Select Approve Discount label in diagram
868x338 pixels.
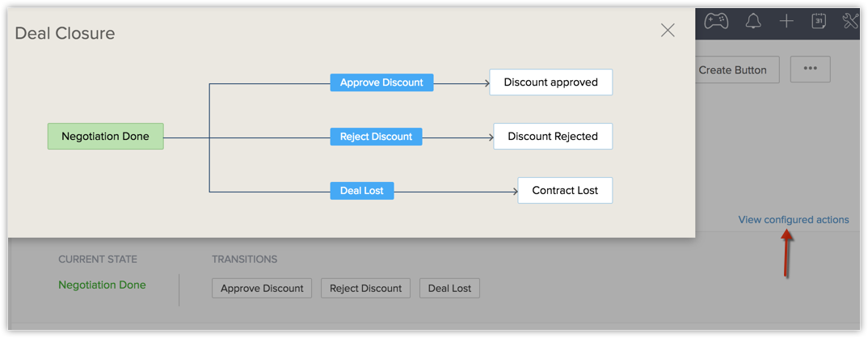point(381,82)
